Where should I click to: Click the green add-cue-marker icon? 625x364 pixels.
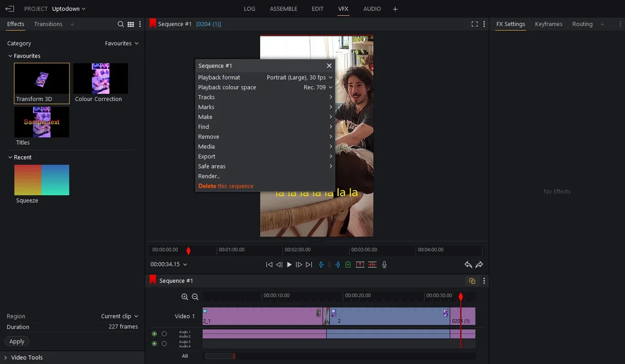click(x=348, y=264)
